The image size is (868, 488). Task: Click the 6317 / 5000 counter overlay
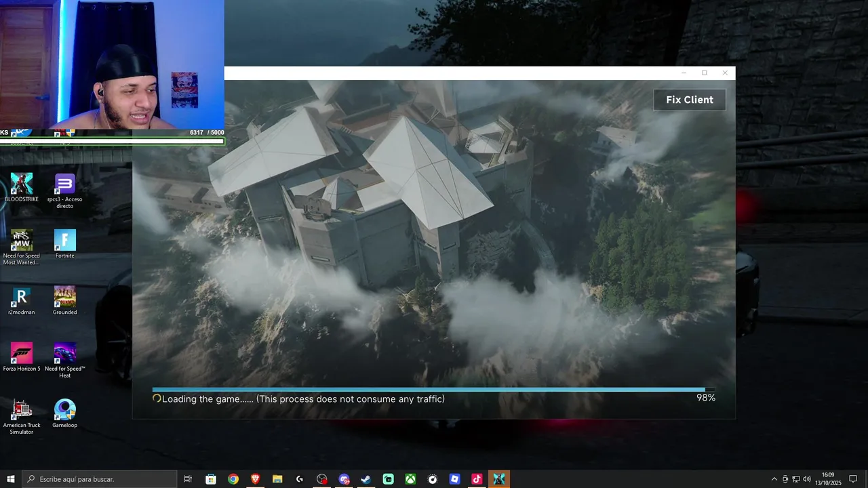[x=207, y=133]
